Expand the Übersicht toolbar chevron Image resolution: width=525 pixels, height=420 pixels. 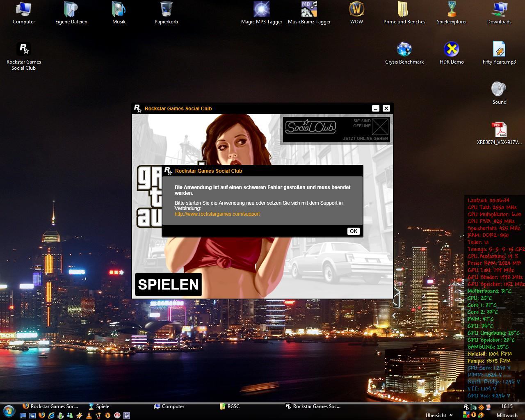[451, 415]
